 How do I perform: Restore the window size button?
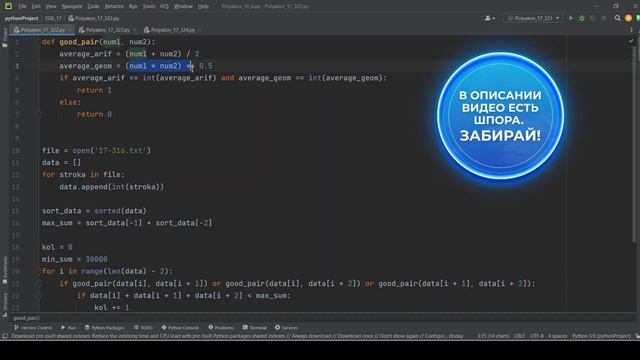(616, 6)
